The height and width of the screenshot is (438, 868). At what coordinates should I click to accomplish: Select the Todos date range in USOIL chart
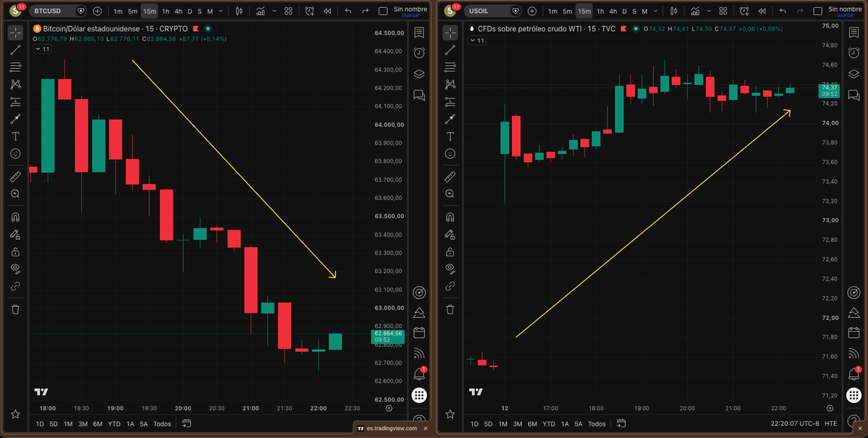[597, 424]
